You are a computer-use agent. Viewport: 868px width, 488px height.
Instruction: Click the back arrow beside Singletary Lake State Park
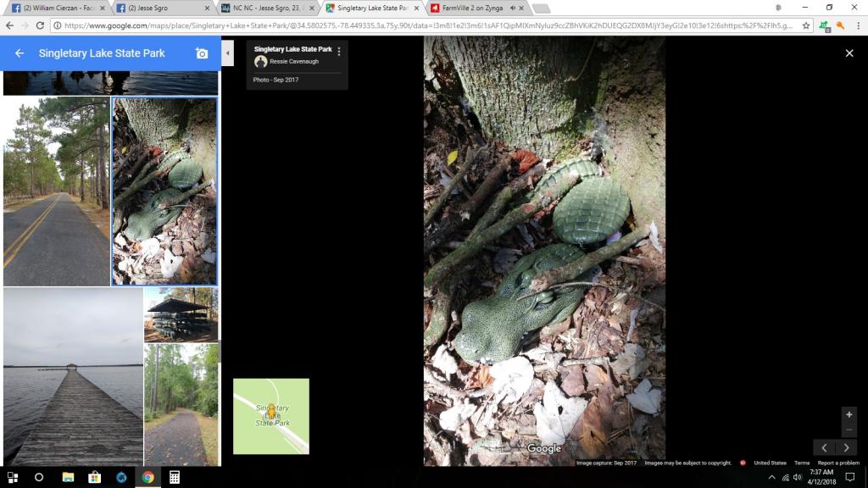pyautogui.click(x=19, y=53)
